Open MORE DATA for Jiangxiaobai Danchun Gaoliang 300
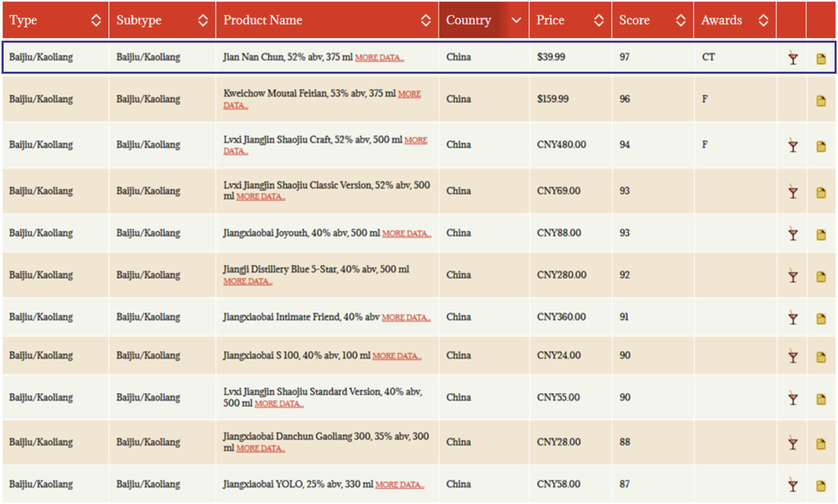838x504 pixels. [261, 448]
